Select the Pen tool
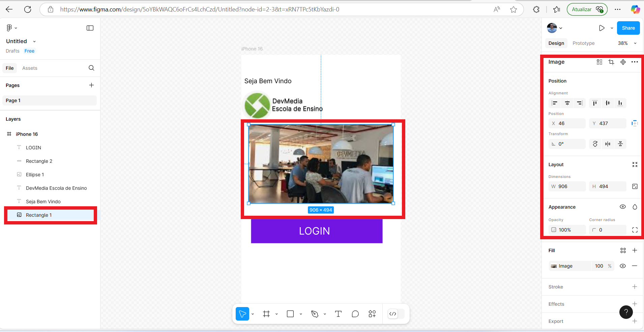The width and height of the screenshot is (644, 332). [x=315, y=314]
